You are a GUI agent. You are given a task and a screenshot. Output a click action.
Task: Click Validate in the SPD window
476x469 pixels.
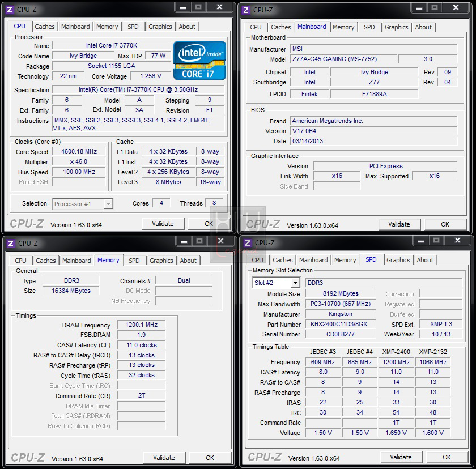(401, 457)
